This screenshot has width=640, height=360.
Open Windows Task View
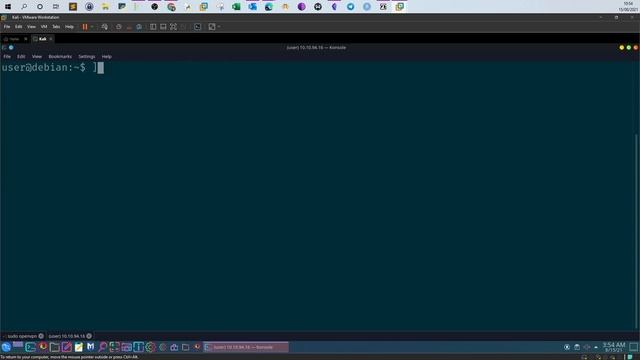coord(56,7)
